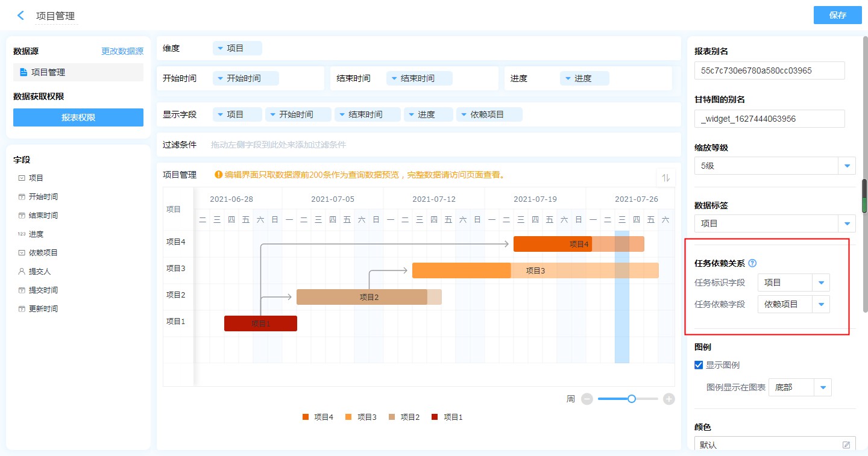This screenshot has height=456, width=868.
Task: Click the edit icon in the color field
Action: pos(846,445)
